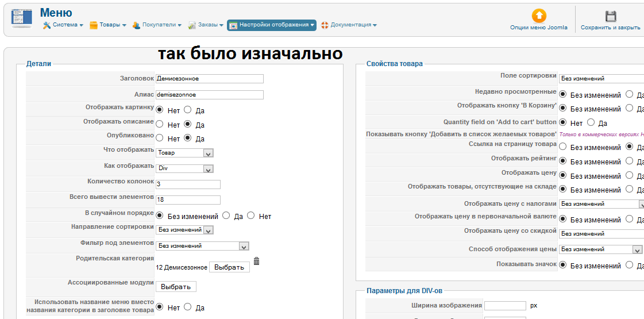Select Нет for Отображать картинку
The height and width of the screenshot is (319, 644).
(x=160, y=110)
